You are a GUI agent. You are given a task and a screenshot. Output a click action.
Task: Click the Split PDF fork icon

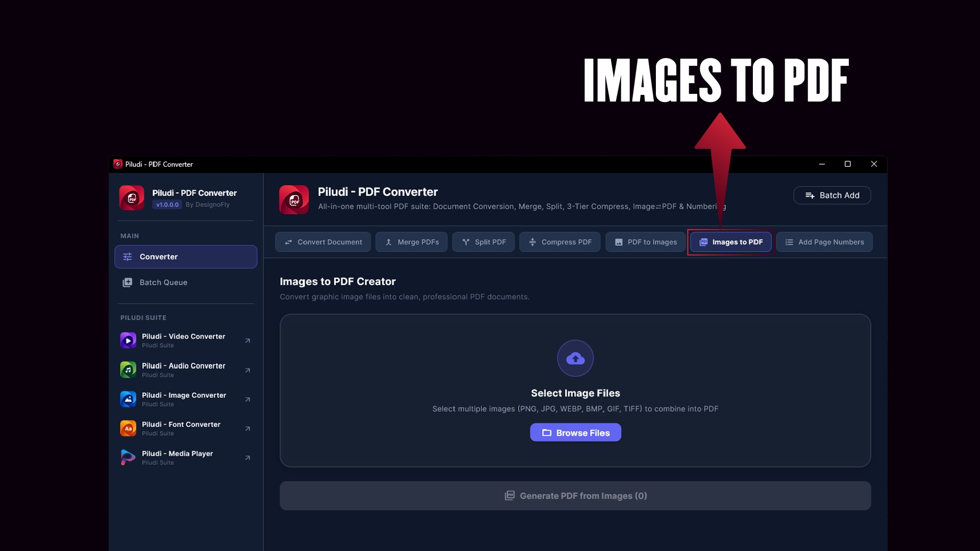[465, 242]
